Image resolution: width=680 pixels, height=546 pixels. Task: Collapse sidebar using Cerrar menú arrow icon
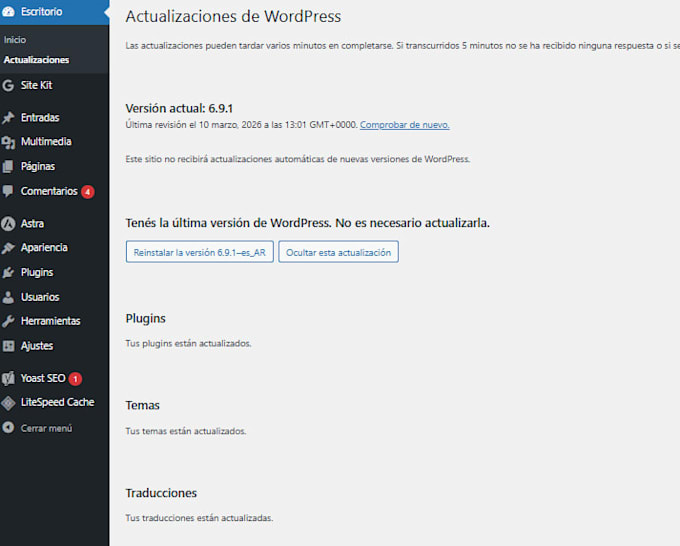pyautogui.click(x=8, y=428)
